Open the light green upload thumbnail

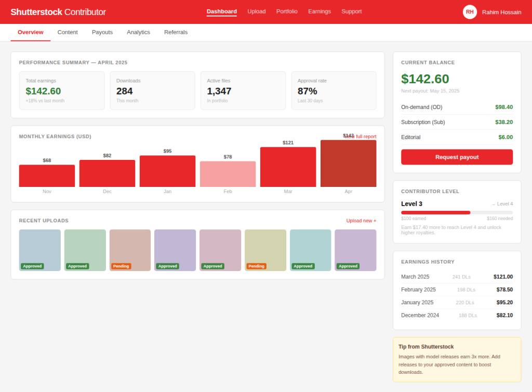click(85, 250)
